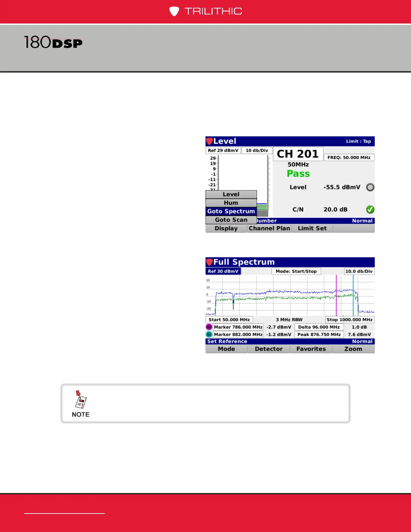Click the -2.7 dBmV marker value
411x532 pixels.
coord(279,327)
